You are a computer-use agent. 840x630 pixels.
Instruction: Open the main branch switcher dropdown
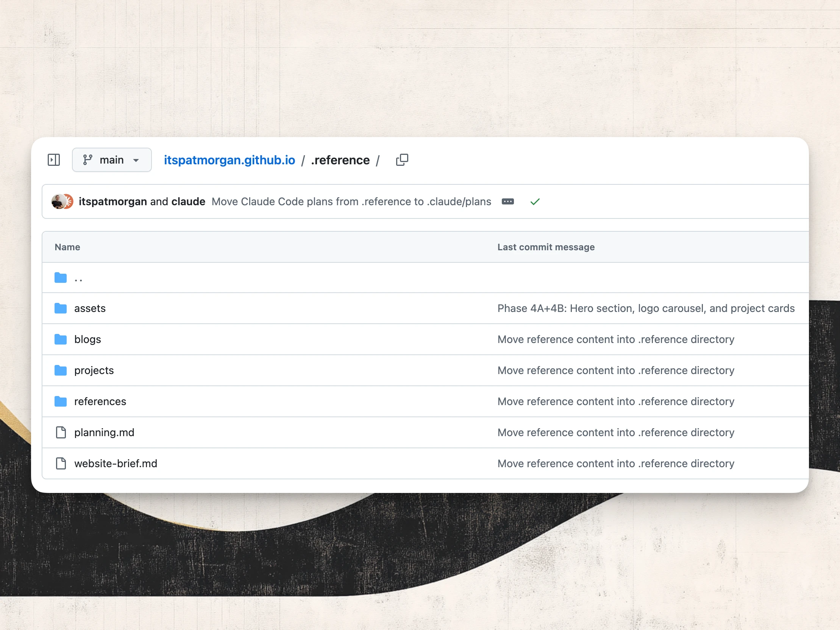click(x=112, y=160)
